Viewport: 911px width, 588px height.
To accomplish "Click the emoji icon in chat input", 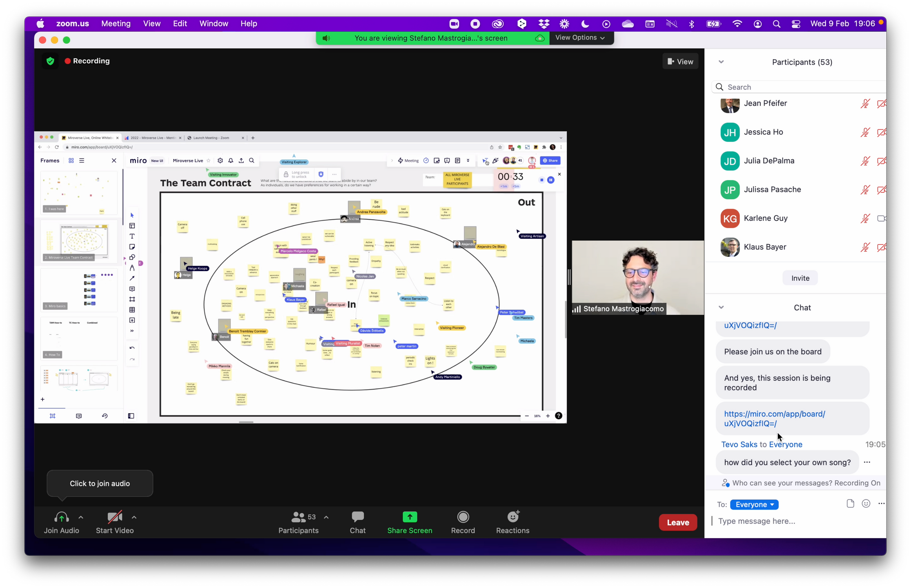I will [866, 503].
